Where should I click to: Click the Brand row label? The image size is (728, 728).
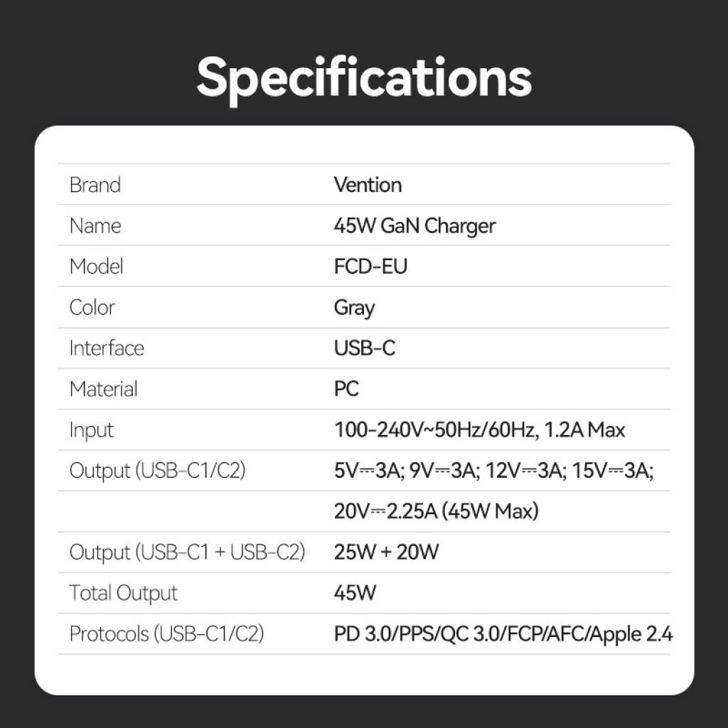[x=95, y=185]
